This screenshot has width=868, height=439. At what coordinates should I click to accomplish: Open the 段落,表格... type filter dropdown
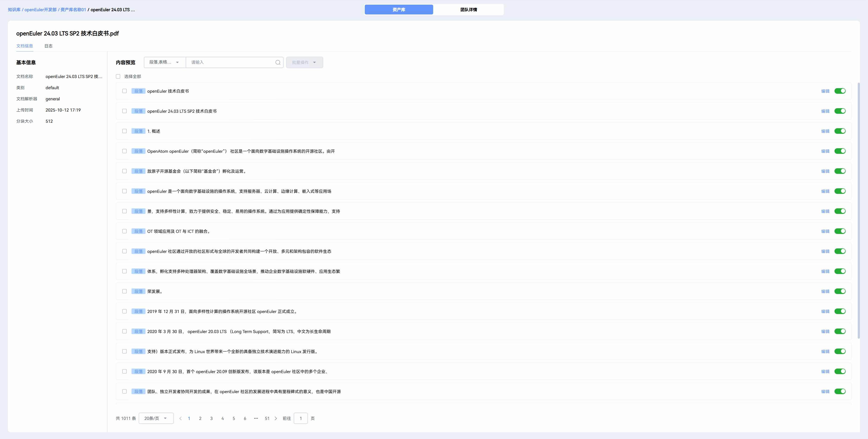(165, 62)
